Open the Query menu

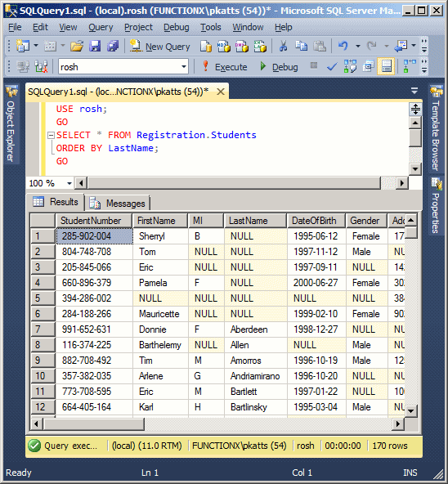coord(101,27)
